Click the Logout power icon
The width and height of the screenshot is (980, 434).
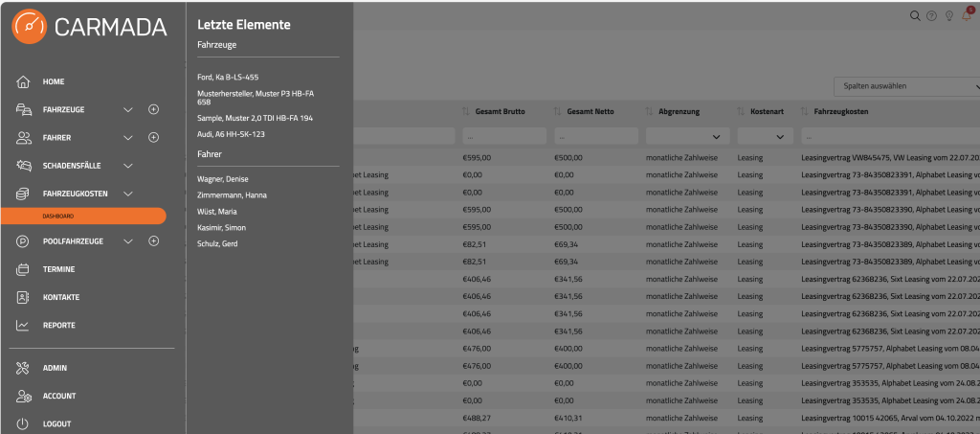pos(23,424)
